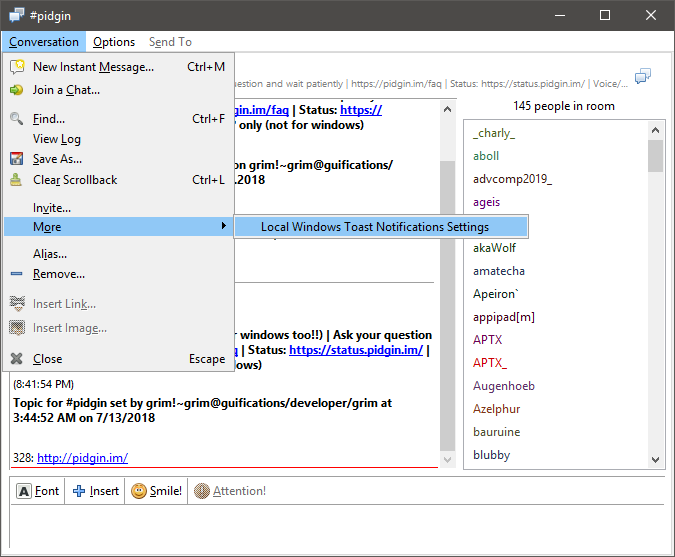Select user aboll in room list
Viewport: 675px width, 557px height.
pyautogui.click(x=486, y=156)
